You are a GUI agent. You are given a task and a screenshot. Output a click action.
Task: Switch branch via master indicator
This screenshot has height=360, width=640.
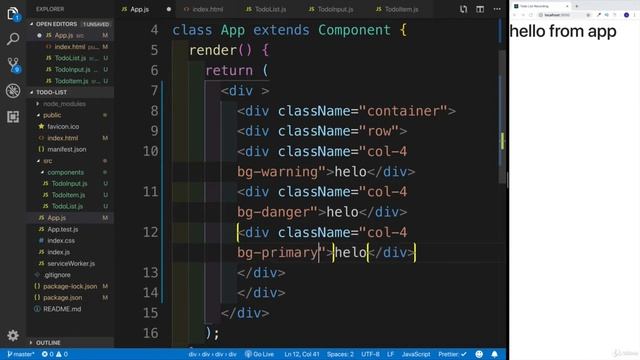[21, 354]
